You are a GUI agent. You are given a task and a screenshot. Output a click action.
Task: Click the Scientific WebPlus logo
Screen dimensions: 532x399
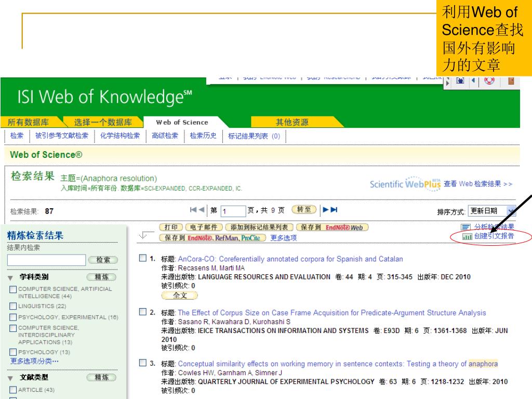[405, 183]
